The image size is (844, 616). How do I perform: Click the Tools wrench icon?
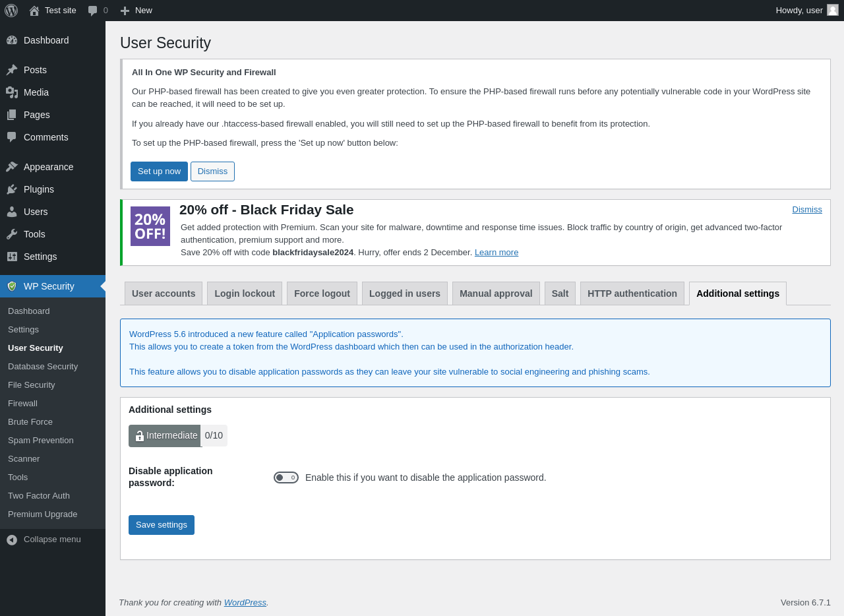pos(12,234)
